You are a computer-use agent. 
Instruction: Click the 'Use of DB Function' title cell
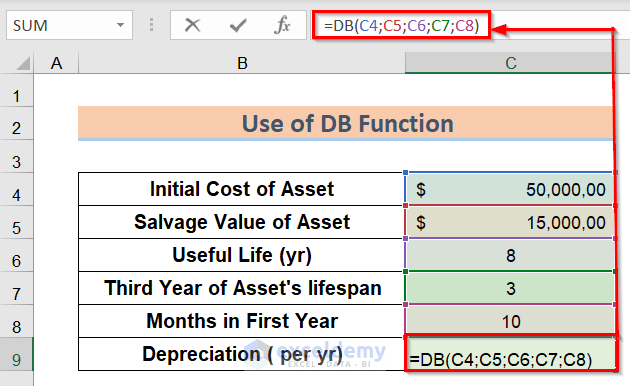(347, 123)
